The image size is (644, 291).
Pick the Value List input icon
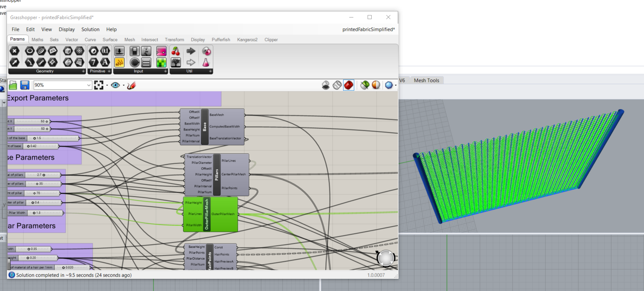(146, 62)
